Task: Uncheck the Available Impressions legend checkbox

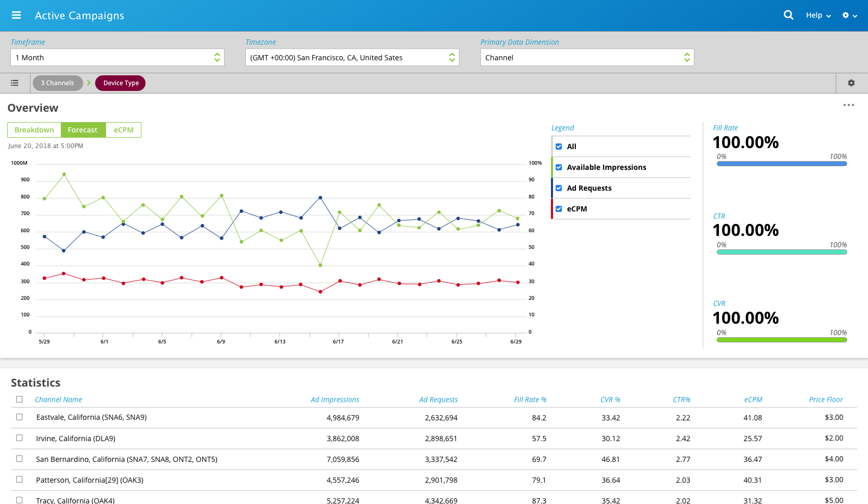Action: pos(559,167)
